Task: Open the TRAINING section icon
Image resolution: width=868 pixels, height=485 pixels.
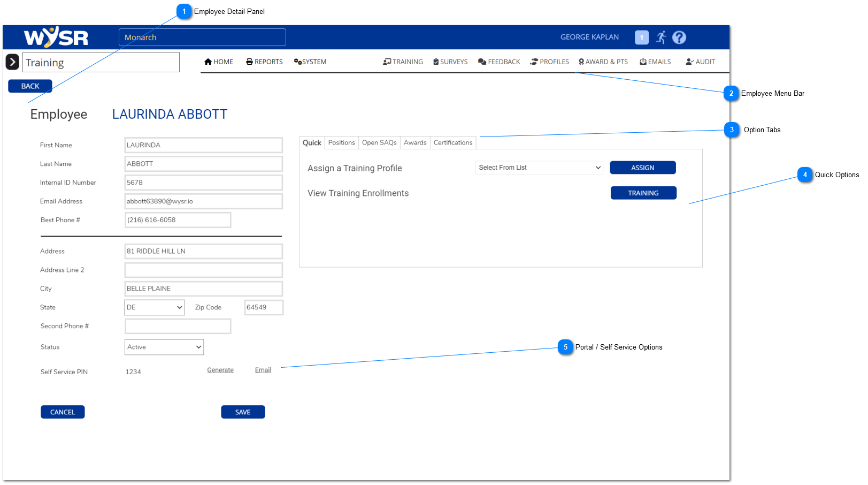Action: (387, 62)
